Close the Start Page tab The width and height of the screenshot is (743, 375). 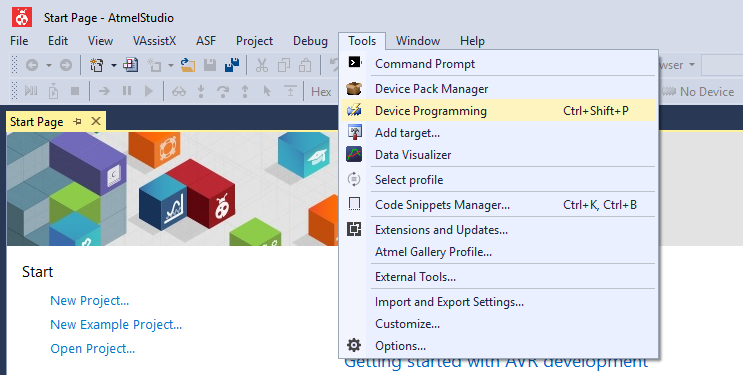(x=96, y=121)
